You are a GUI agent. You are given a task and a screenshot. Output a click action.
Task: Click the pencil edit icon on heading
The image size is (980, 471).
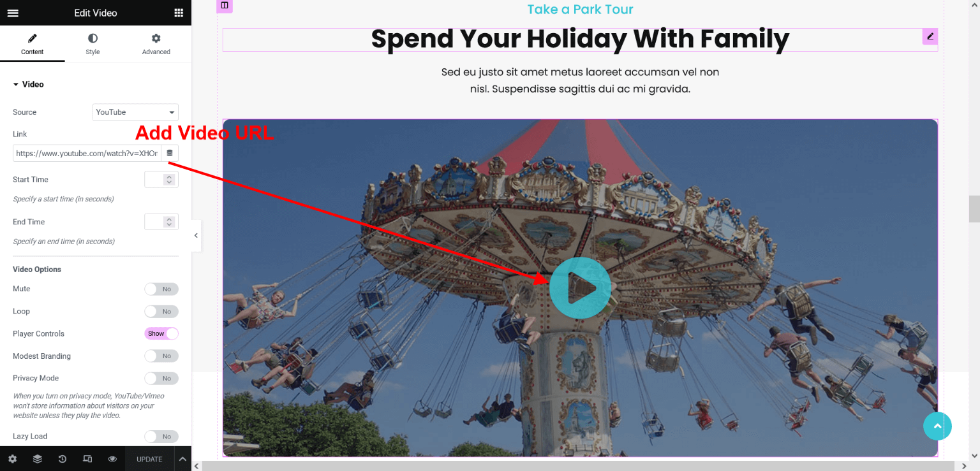point(930,36)
